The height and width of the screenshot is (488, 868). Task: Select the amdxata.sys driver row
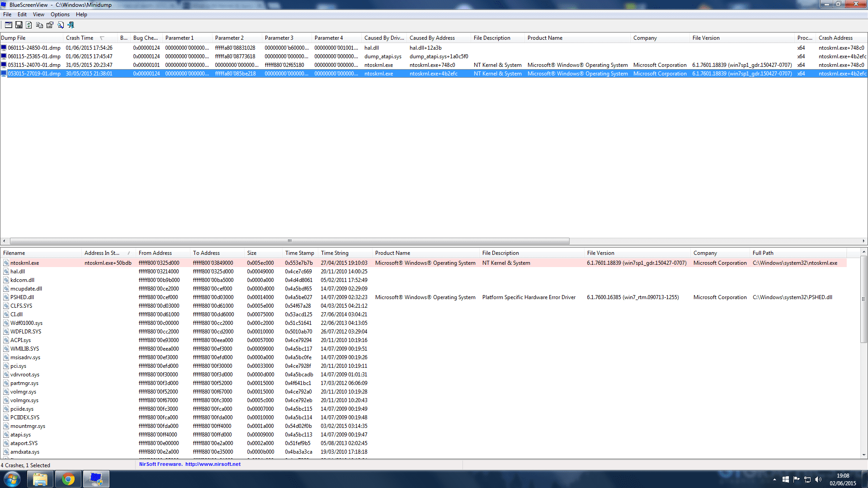pyautogui.click(x=424, y=452)
